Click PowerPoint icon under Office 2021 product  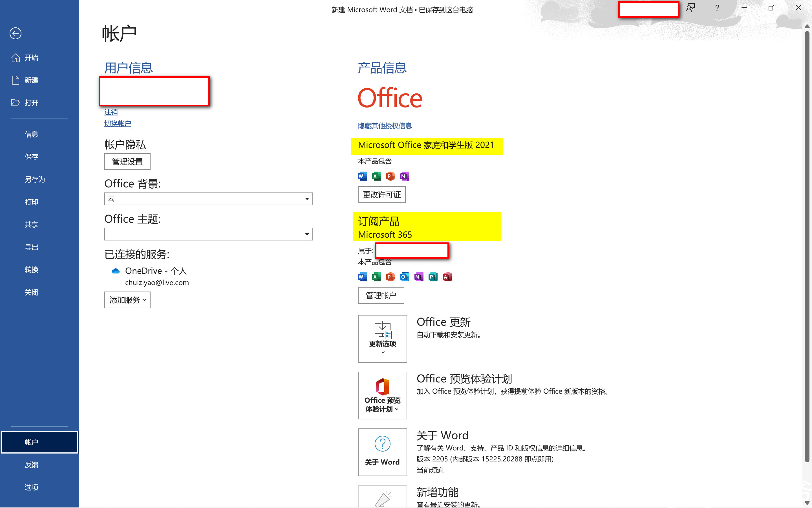click(x=390, y=176)
